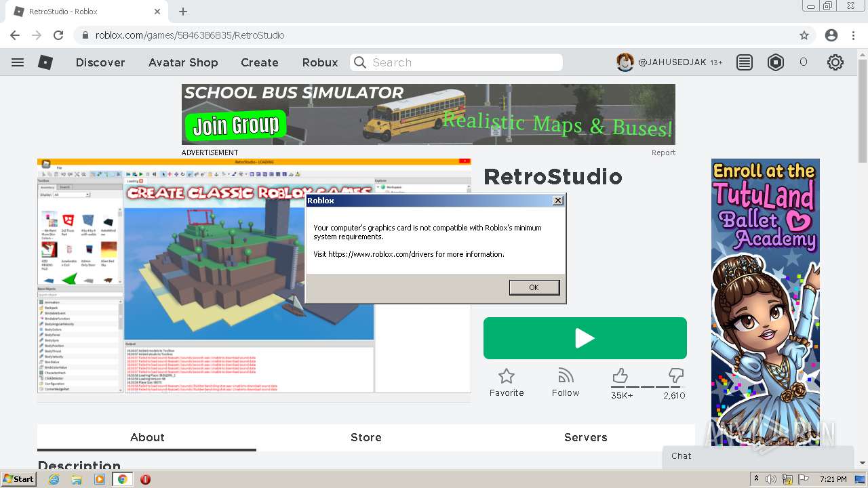
Task: Switch to the About tab
Action: pyautogui.click(x=147, y=437)
